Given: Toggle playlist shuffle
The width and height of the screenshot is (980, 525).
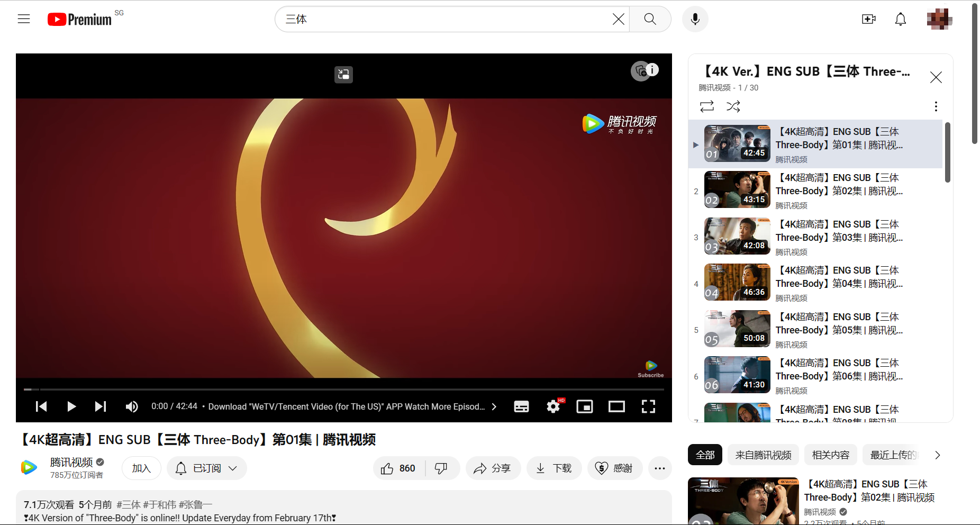Looking at the screenshot, I should click(733, 106).
